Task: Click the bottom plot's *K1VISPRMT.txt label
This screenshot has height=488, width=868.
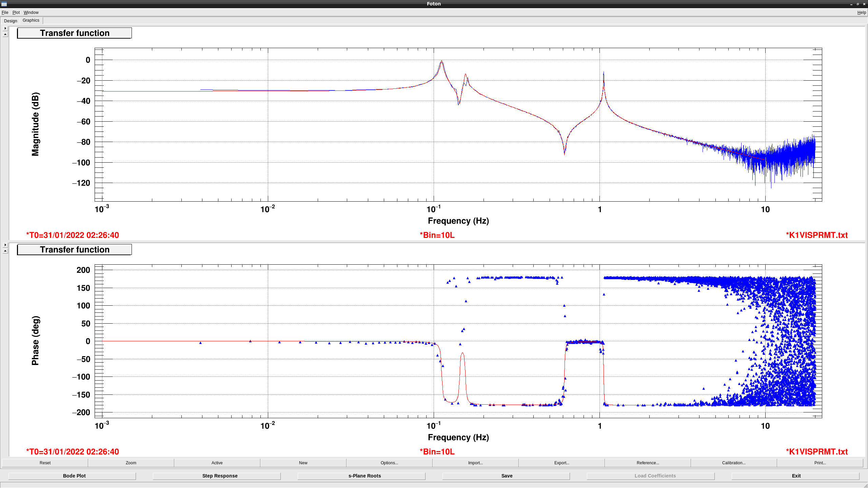Action: pos(817,452)
